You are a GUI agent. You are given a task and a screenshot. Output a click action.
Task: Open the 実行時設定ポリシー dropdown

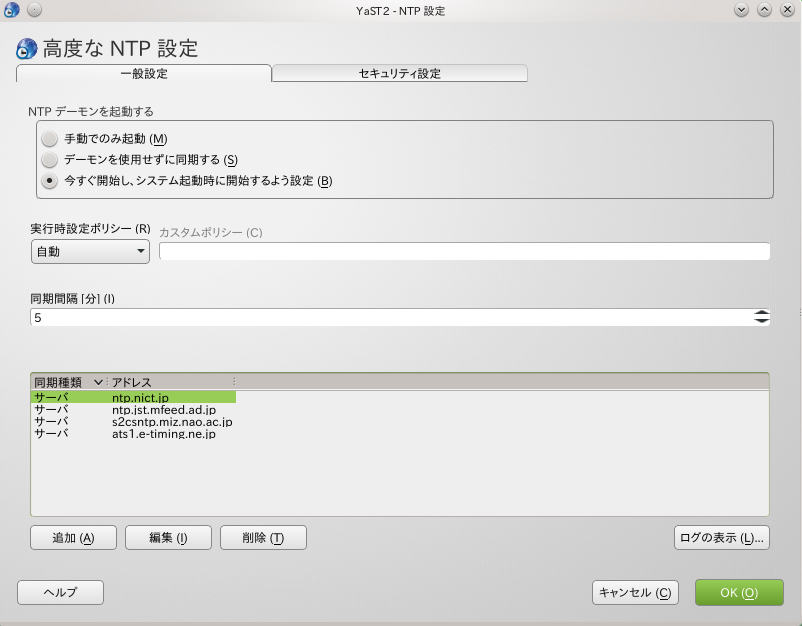point(90,252)
